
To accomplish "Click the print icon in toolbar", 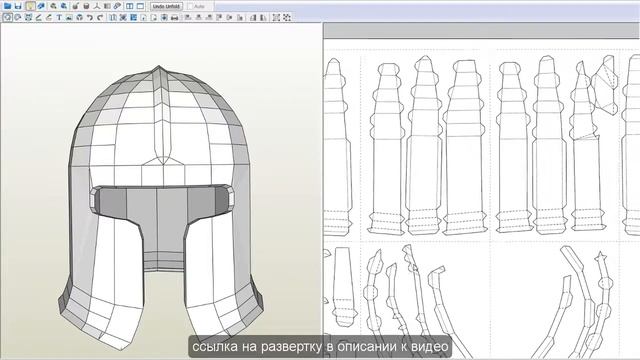I will coord(174,18).
